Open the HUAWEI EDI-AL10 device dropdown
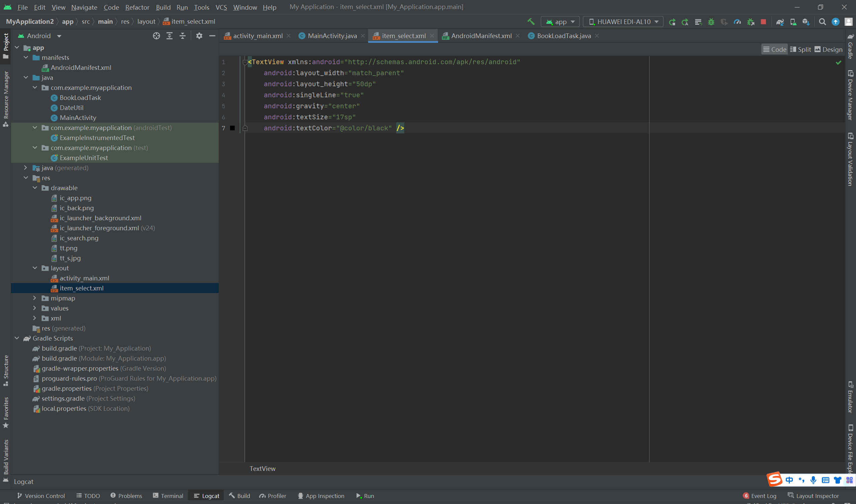Image resolution: width=856 pixels, height=504 pixels. [623, 22]
